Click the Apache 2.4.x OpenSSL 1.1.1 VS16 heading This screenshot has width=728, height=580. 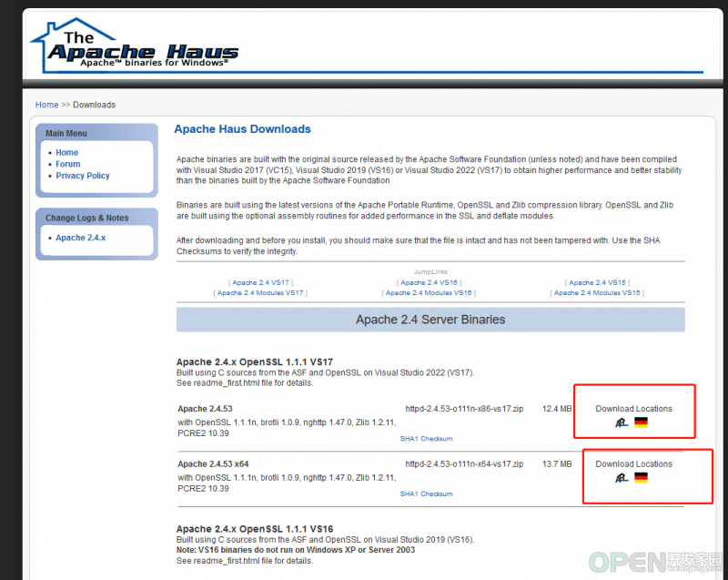(x=255, y=529)
